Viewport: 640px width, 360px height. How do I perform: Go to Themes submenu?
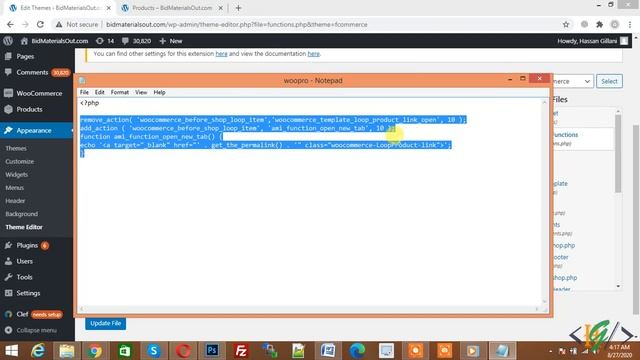[x=16, y=148]
